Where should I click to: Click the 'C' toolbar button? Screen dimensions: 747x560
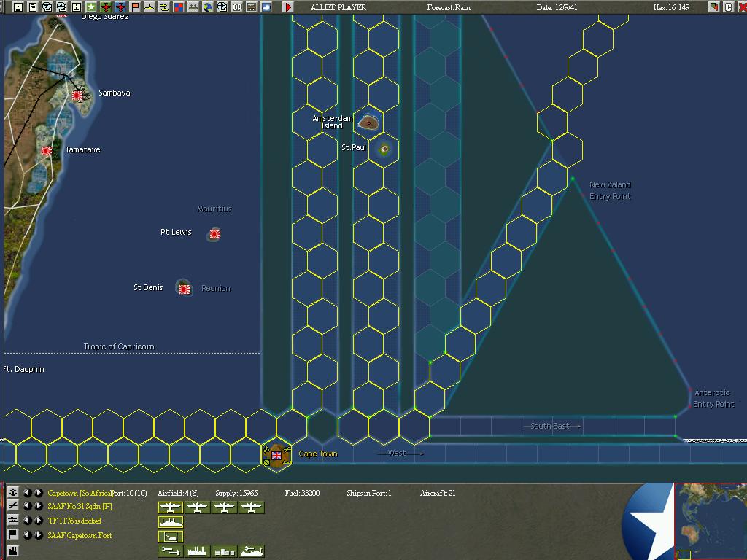(728, 7)
